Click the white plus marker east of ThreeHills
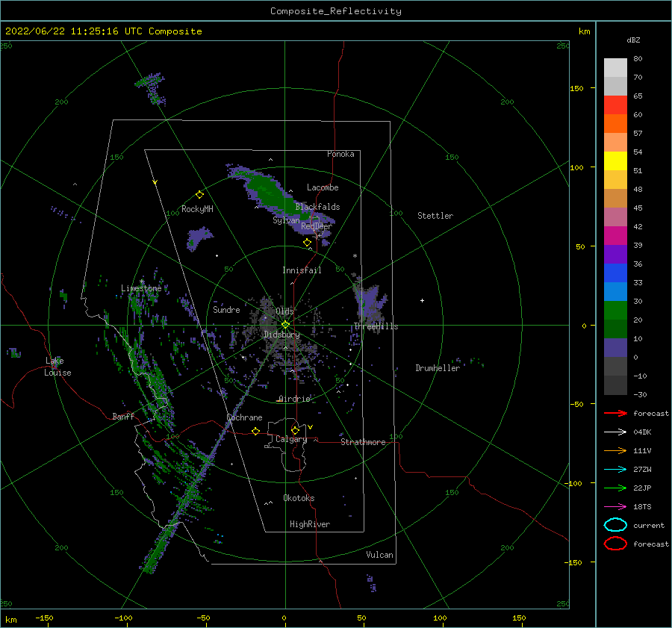This screenshot has width=672, height=628. point(422,300)
